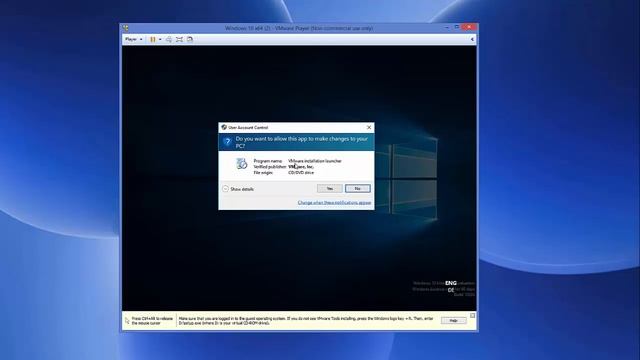Click the question mark icon in UAC banner
640x360 pixels.
227,142
